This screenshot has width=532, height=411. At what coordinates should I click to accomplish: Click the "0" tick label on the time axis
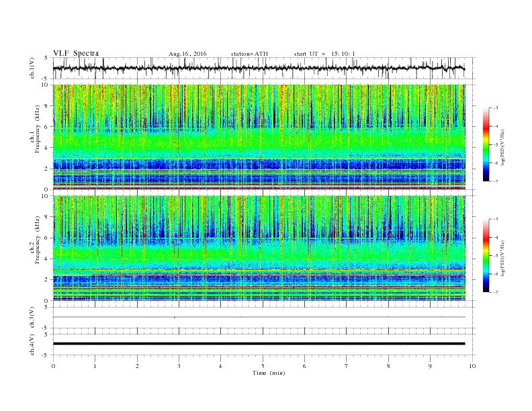pos(53,366)
